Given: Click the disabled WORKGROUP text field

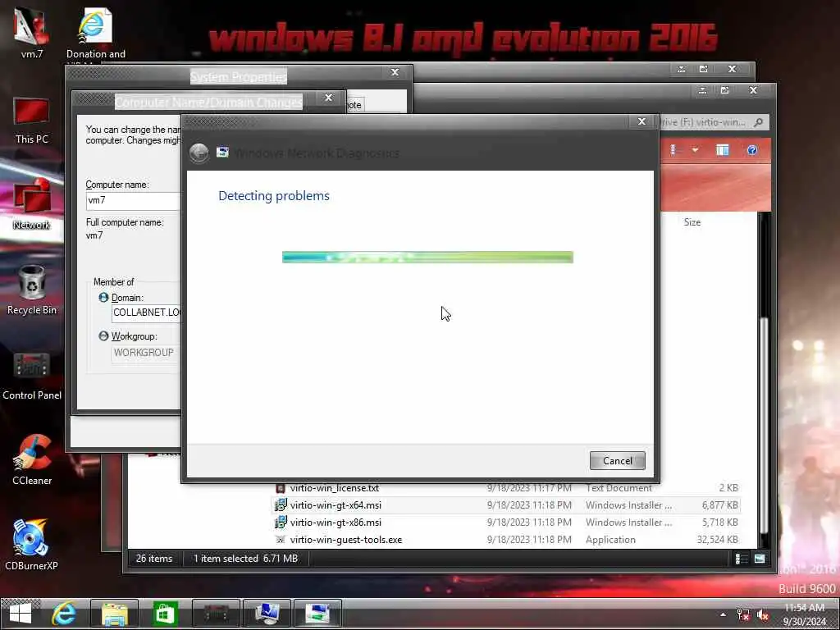Looking at the screenshot, I should (x=146, y=353).
